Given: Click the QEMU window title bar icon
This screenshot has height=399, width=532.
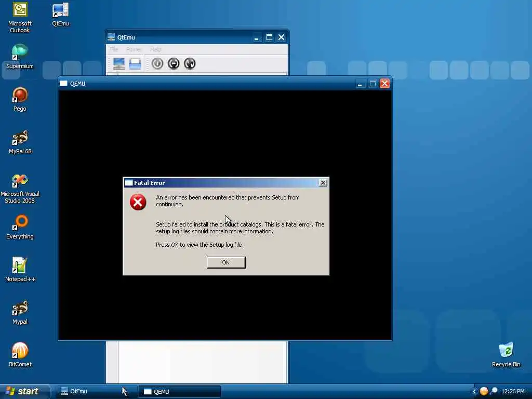Looking at the screenshot, I should pyautogui.click(x=63, y=84).
